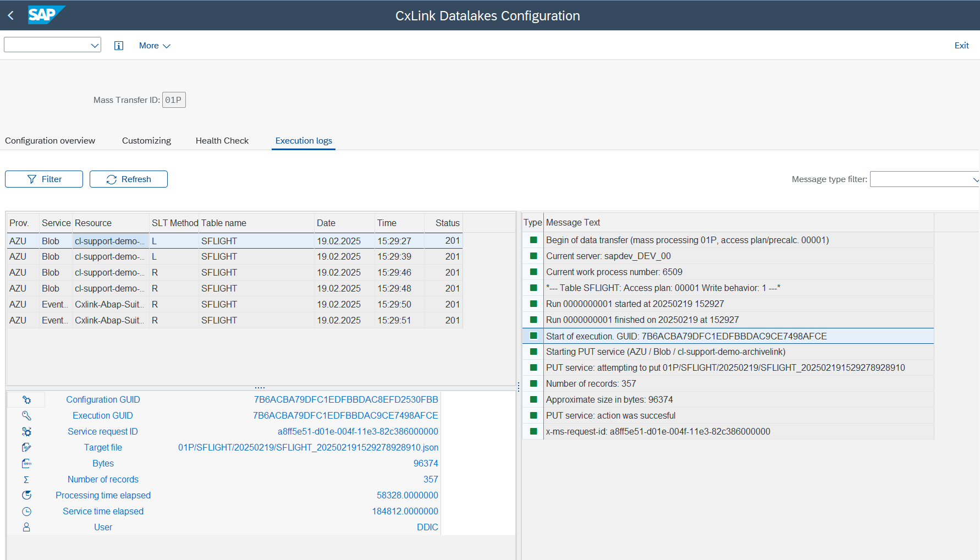Click green status icon for Approximate size in bytes

click(533, 399)
